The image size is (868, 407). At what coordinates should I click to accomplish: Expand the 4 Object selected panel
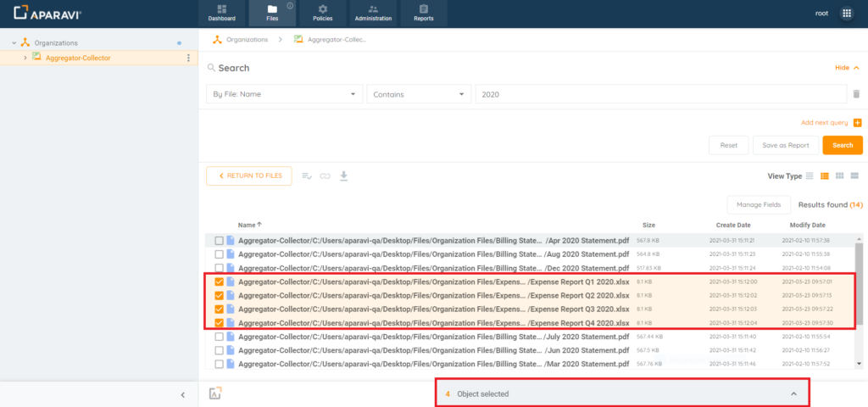click(793, 393)
